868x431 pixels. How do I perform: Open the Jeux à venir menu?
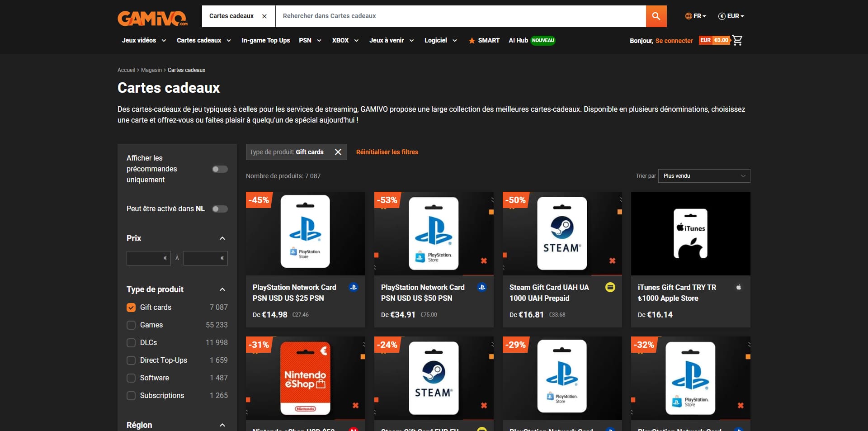click(x=392, y=40)
